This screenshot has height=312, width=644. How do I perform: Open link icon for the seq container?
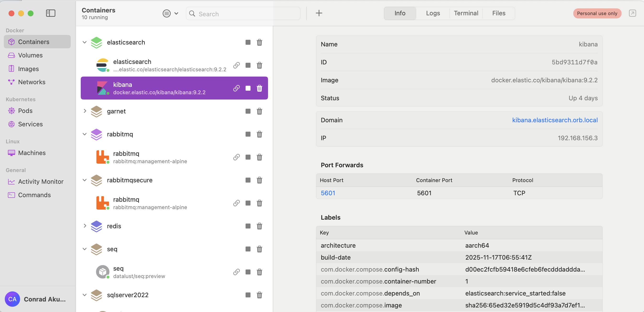click(236, 272)
